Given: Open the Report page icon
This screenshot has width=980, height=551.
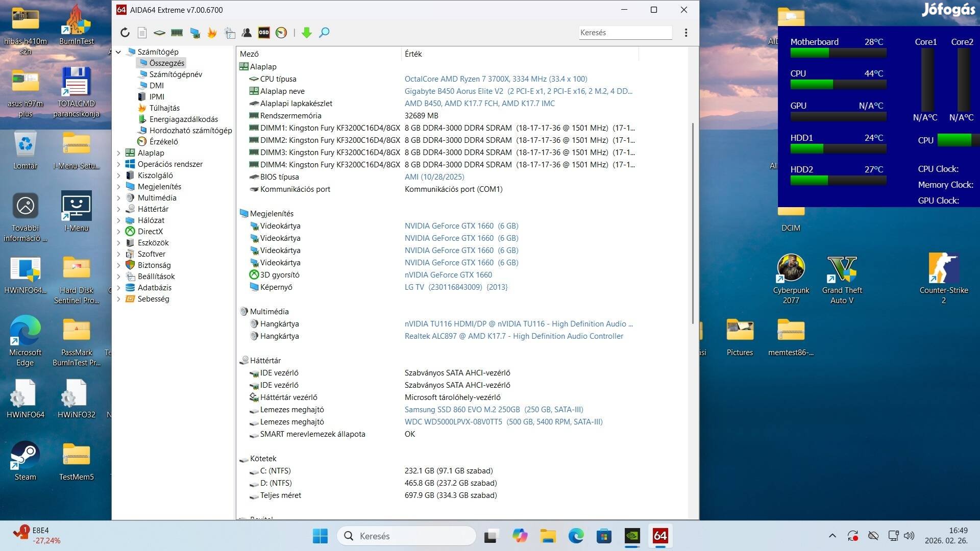Looking at the screenshot, I should pyautogui.click(x=142, y=33).
